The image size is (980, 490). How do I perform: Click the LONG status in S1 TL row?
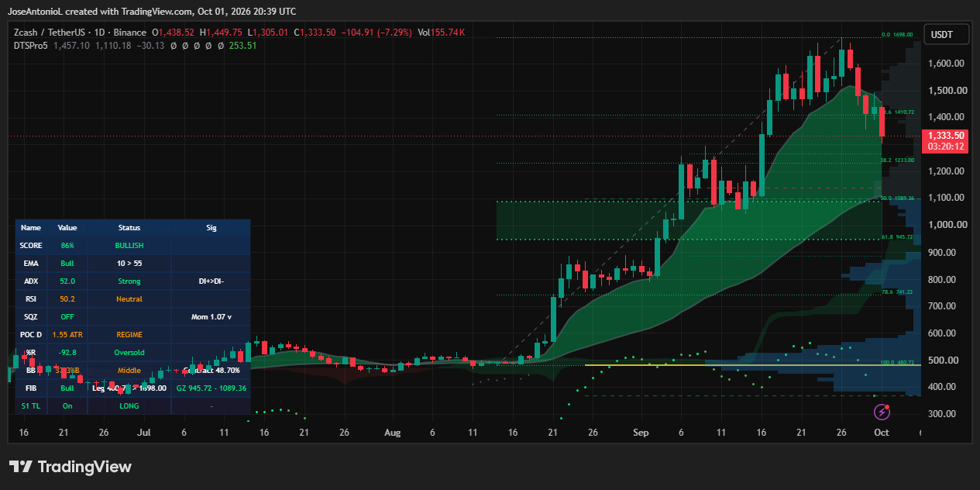(x=129, y=405)
